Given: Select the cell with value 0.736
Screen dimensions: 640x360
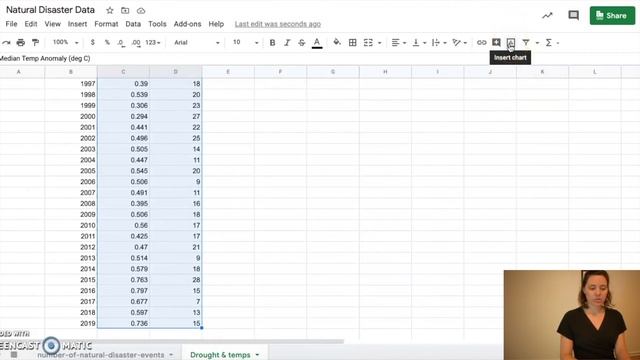Looking at the screenshot, I should click(x=123, y=323).
